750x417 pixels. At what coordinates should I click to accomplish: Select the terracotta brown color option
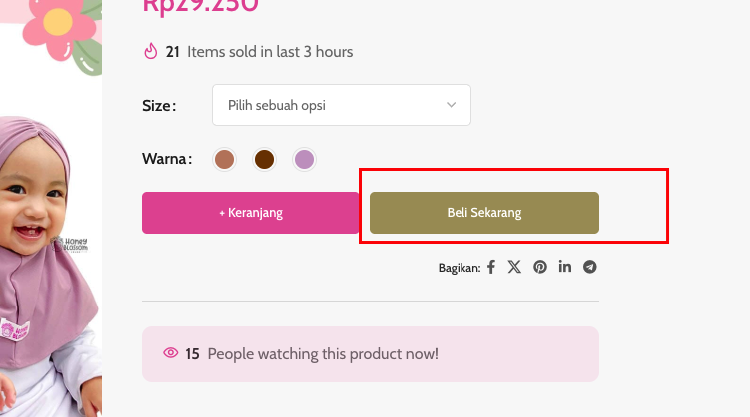coord(224,159)
